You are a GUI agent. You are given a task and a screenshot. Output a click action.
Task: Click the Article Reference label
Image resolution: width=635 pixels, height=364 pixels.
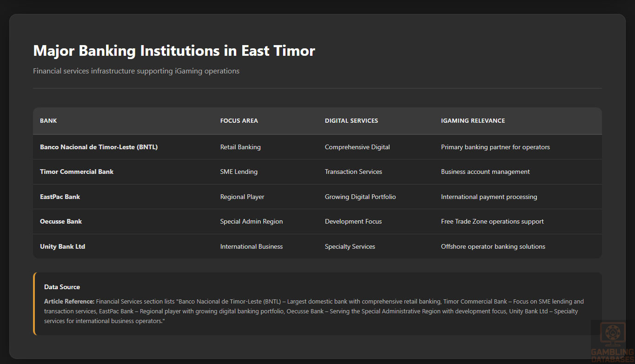[x=69, y=301]
